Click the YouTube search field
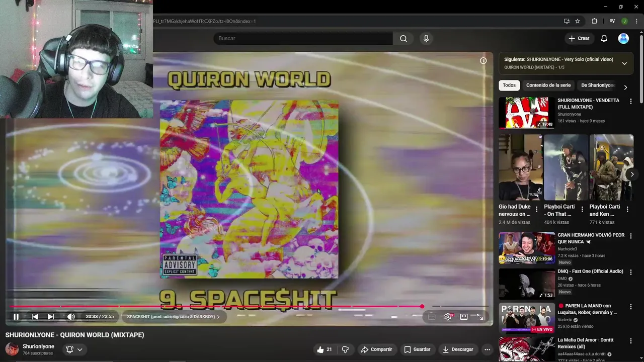This screenshot has height=362, width=644. point(303,38)
